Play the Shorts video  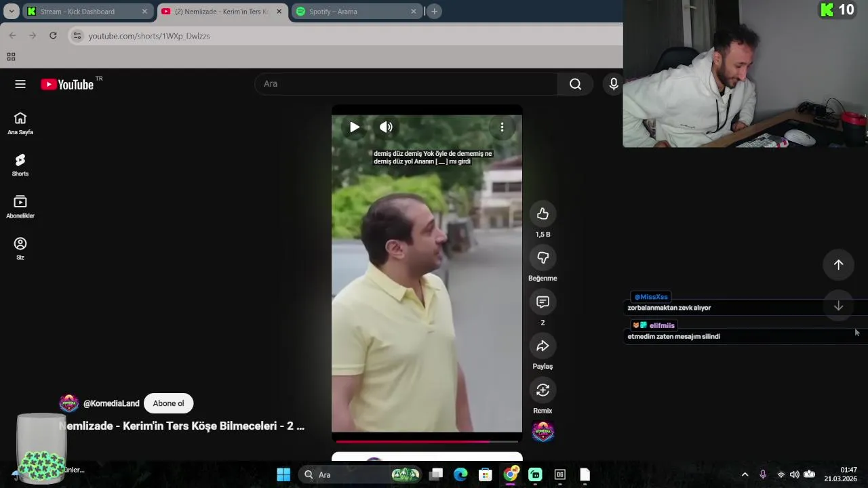pos(354,127)
